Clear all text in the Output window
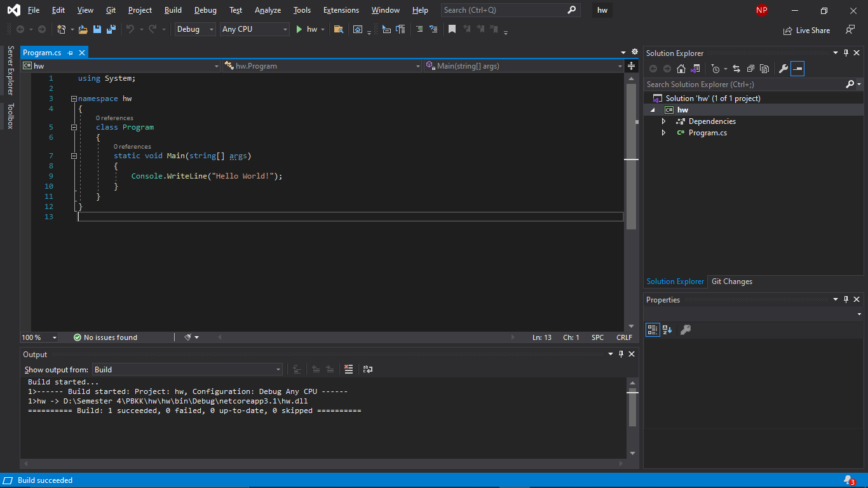Image resolution: width=868 pixels, height=488 pixels. point(348,369)
